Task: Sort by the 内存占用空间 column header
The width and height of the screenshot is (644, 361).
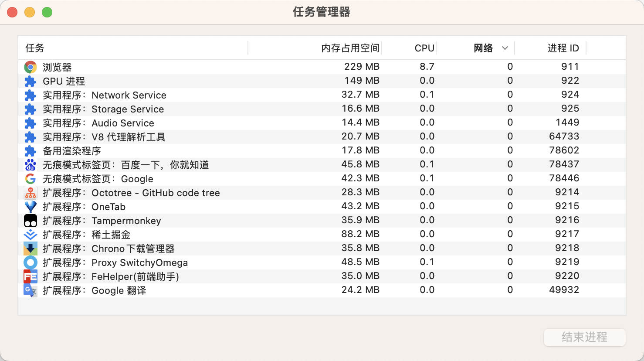Action: click(315, 48)
